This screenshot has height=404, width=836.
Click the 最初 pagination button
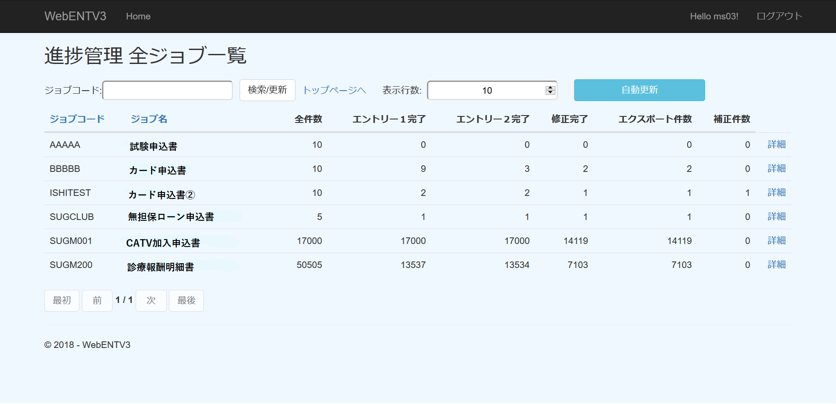coord(61,300)
